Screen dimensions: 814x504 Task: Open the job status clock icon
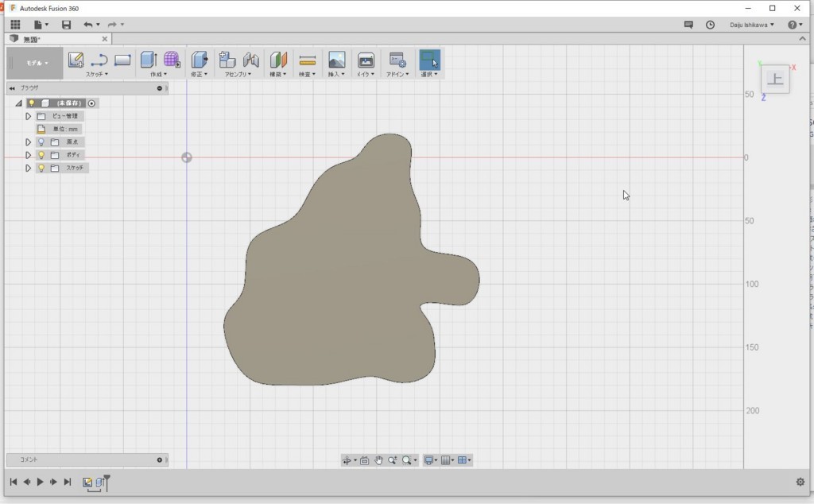click(x=710, y=25)
